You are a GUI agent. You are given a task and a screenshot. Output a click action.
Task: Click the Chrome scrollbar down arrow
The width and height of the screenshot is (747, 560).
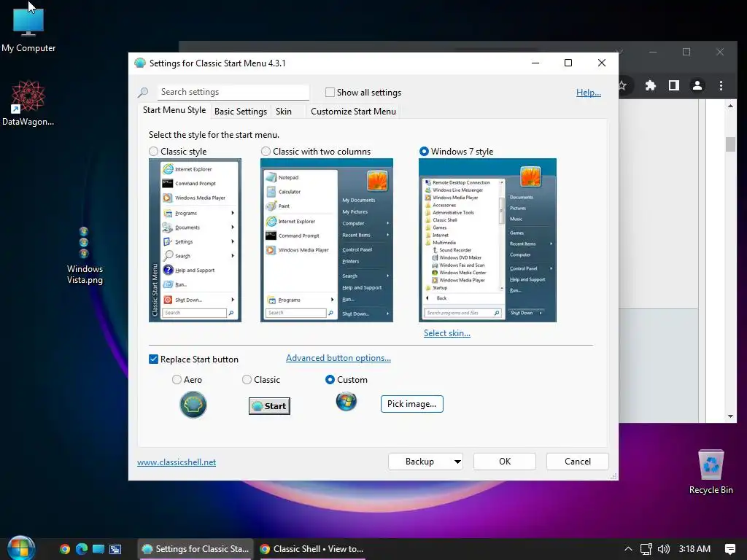pyautogui.click(x=730, y=416)
